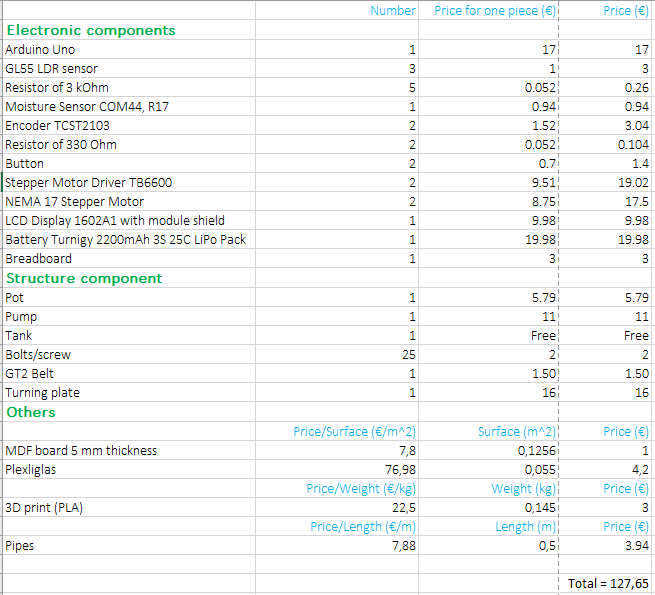This screenshot has width=655, height=595.
Task: Click the 'Bolts/screw' cell
Action: [x=129, y=354]
